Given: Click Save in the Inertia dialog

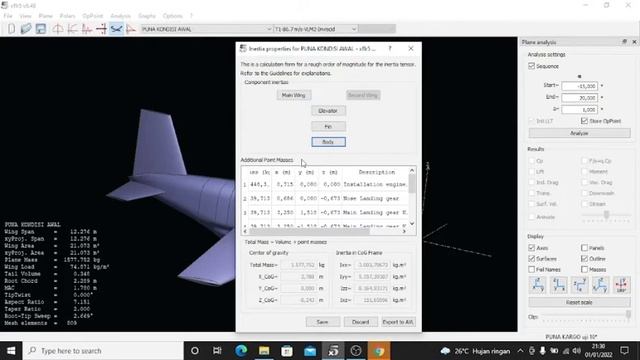Looking at the screenshot, I should 322,322.
